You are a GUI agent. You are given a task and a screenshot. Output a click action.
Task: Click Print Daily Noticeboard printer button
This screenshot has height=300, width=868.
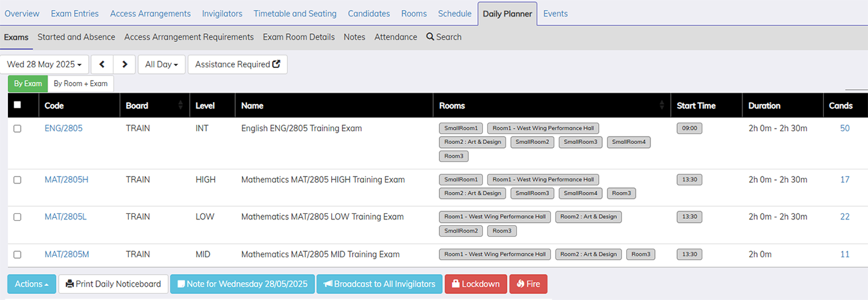pos(113,284)
